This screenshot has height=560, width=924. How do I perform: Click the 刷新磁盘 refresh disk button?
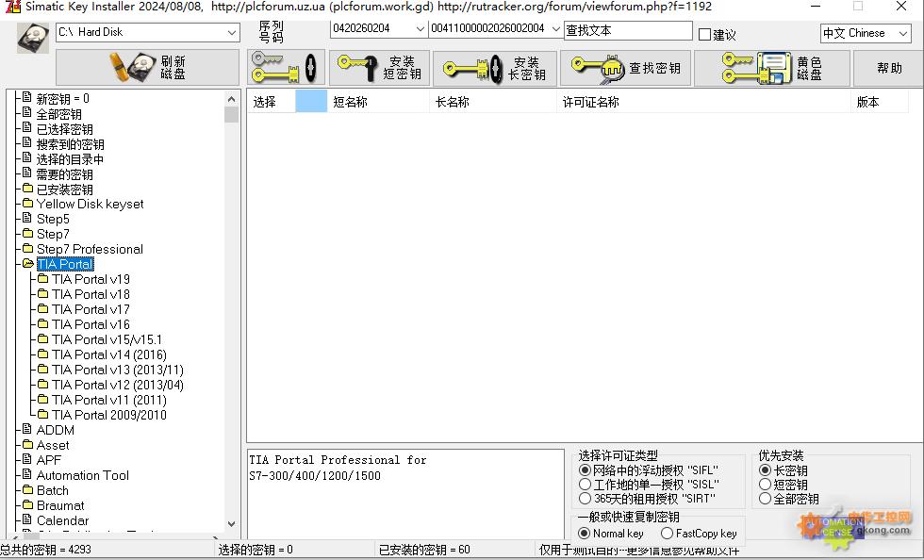tap(147, 68)
